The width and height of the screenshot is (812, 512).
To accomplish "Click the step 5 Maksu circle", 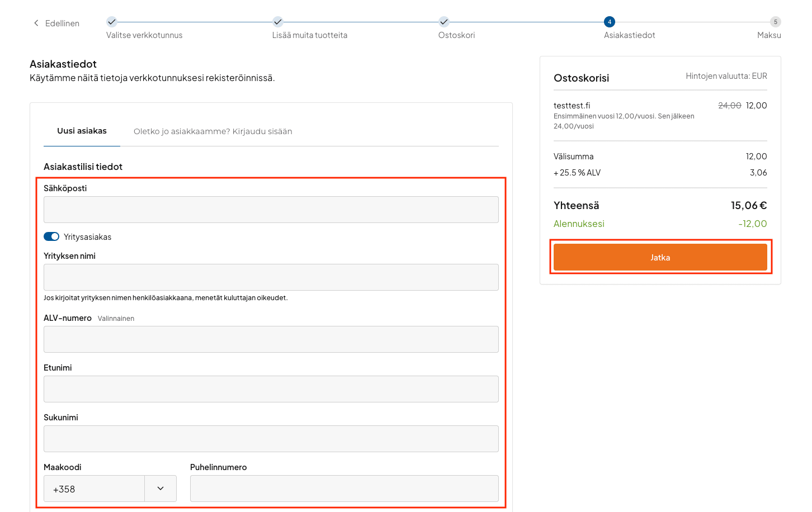I will click(x=775, y=22).
